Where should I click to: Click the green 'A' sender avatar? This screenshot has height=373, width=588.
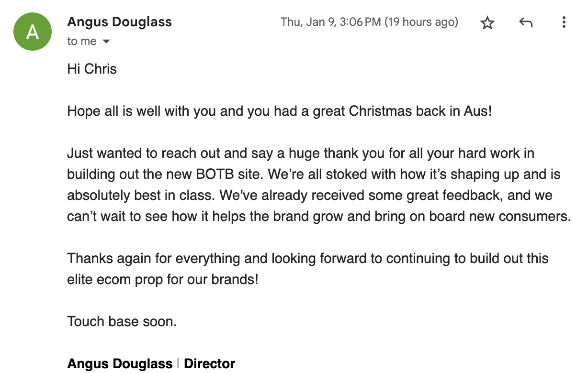click(x=33, y=32)
